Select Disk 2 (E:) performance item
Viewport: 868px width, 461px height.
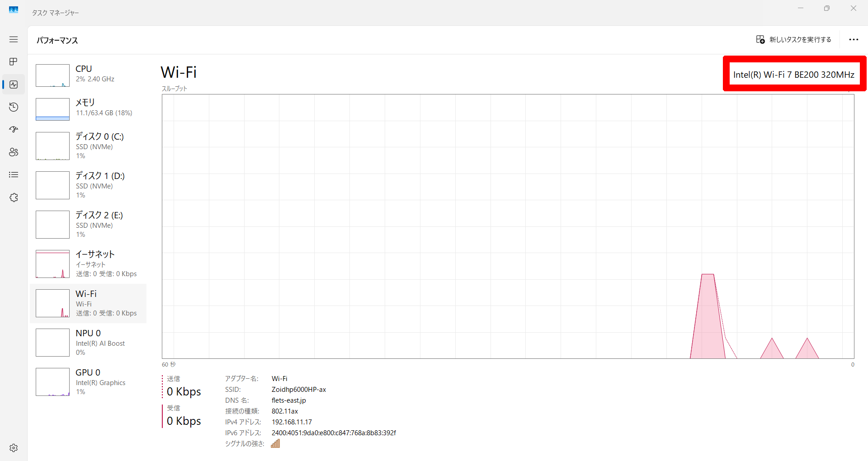coord(89,225)
